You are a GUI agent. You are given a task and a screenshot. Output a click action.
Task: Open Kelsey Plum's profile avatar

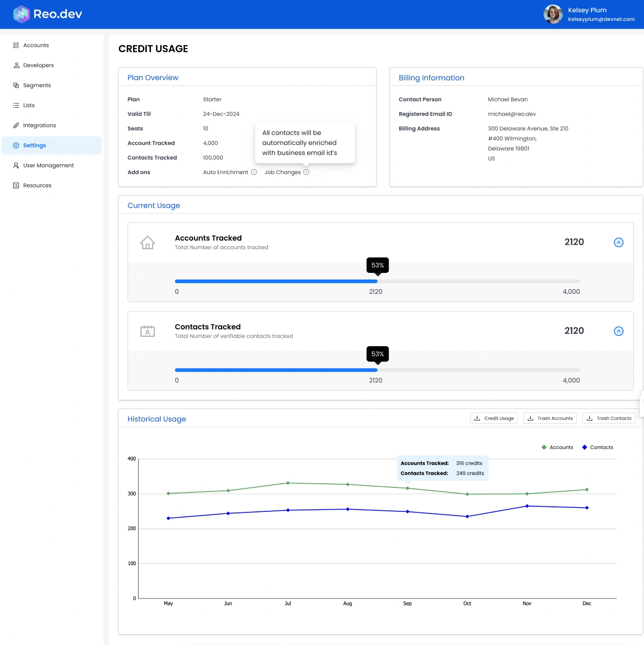(553, 14)
